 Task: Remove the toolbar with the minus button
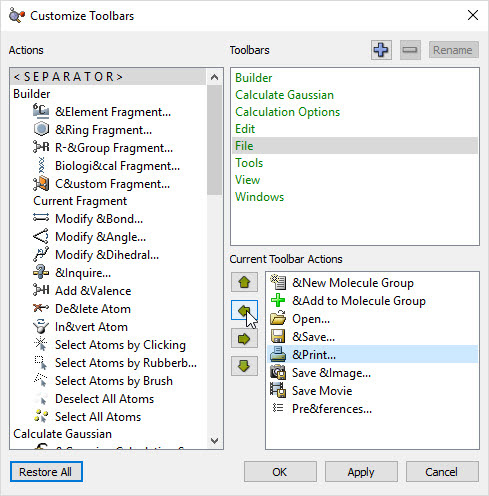(x=410, y=50)
